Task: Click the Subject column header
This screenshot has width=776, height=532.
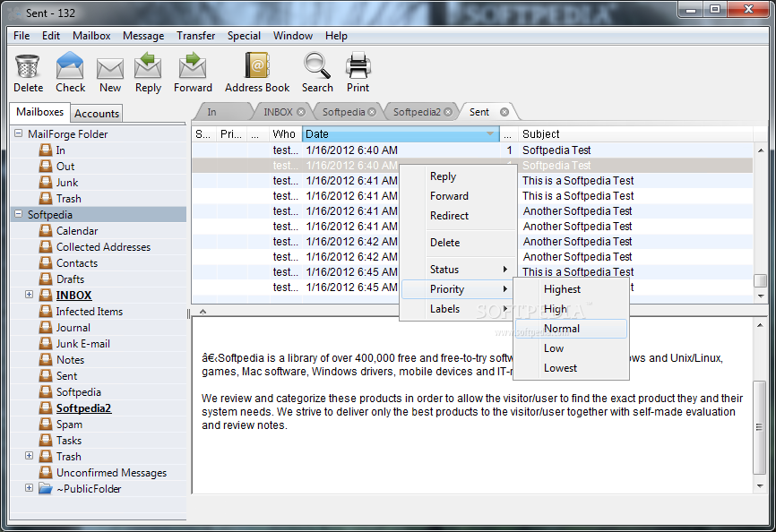Action: click(636, 134)
